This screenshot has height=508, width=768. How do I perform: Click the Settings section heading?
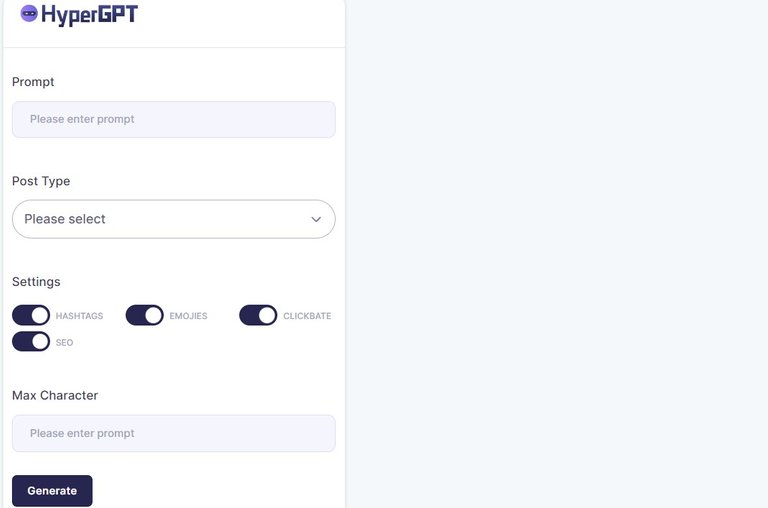pyautogui.click(x=36, y=282)
